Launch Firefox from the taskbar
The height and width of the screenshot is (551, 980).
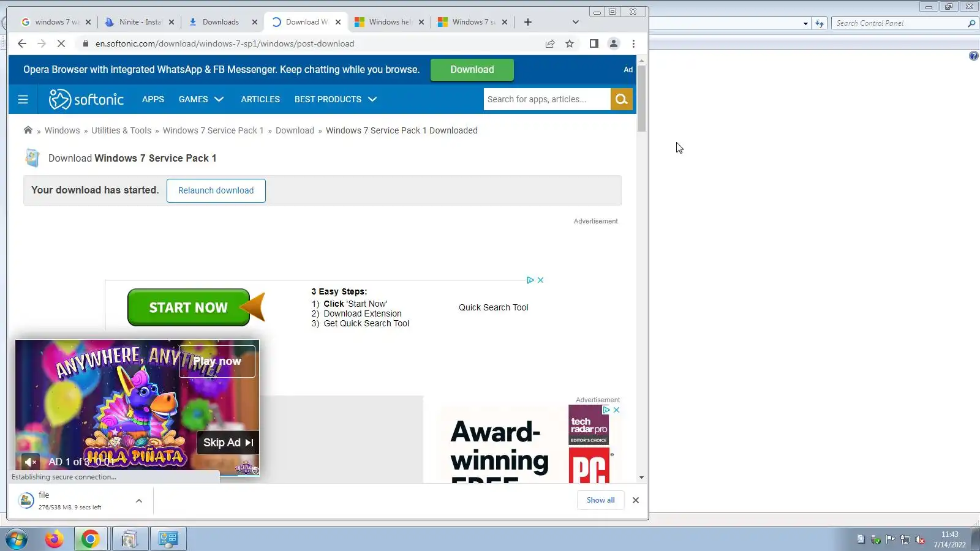(x=54, y=539)
